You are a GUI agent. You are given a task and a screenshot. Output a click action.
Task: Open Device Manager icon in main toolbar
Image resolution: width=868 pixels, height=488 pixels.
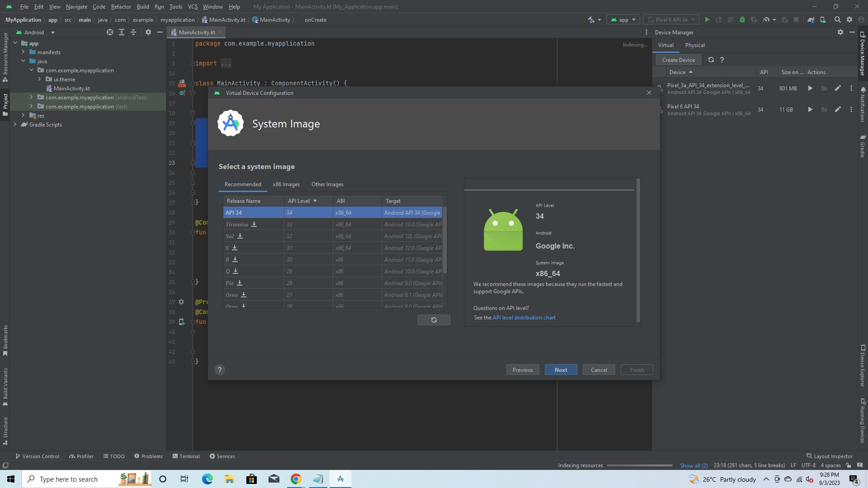[823, 20]
